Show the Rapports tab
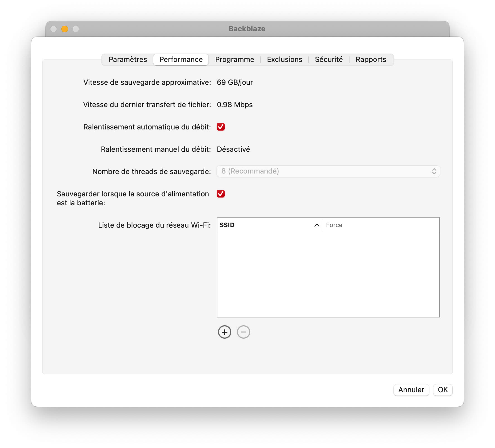The width and height of the screenshot is (495, 448). 371,59
